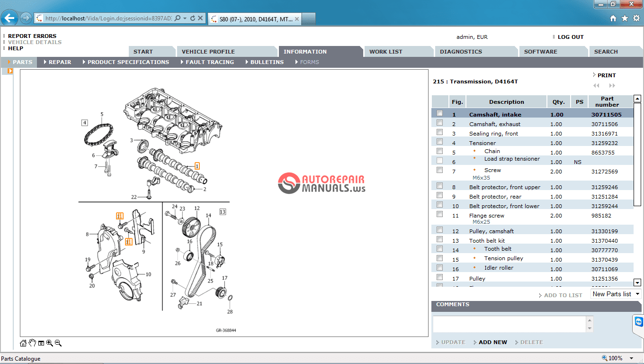Click the Zoom In magnifier icon
Viewport: 644px width, 364px height.
click(49, 343)
